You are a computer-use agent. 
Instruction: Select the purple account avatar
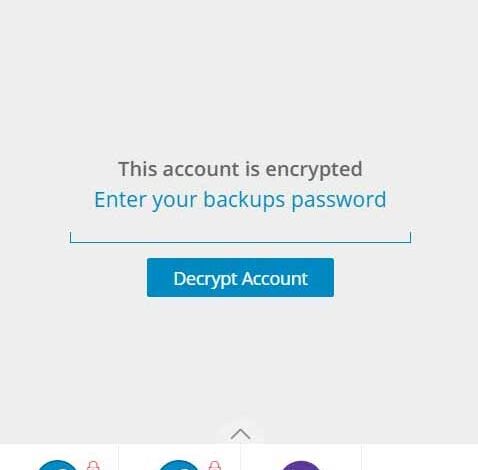click(x=301, y=465)
